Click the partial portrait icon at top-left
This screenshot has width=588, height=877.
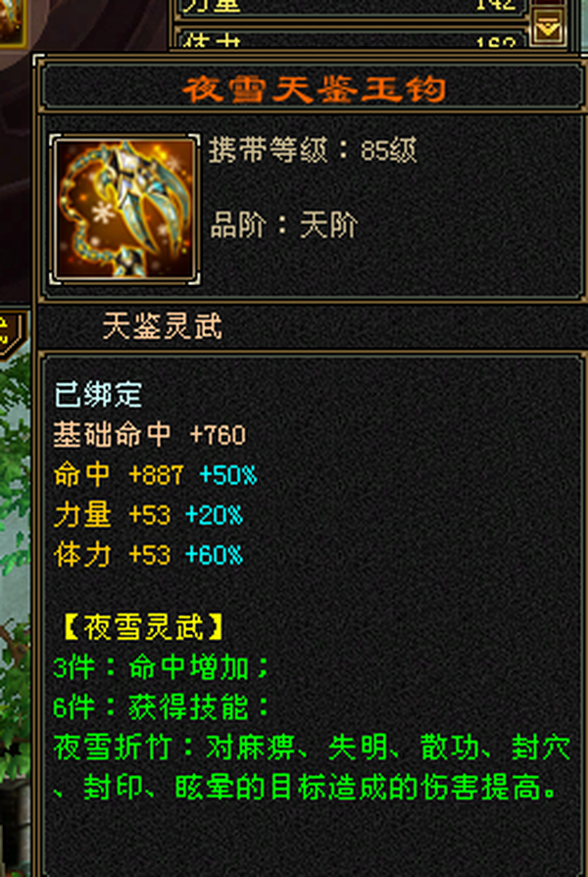[13, 23]
